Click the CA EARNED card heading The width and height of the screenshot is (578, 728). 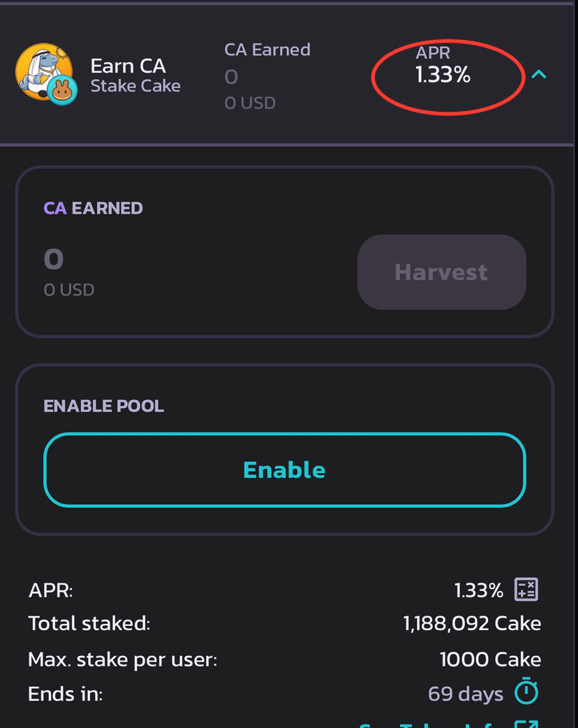(94, 208)
